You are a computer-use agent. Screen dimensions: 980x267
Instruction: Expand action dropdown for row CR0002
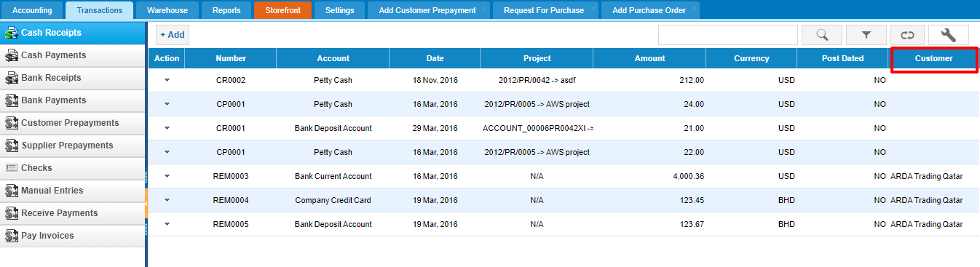[167, 80]
